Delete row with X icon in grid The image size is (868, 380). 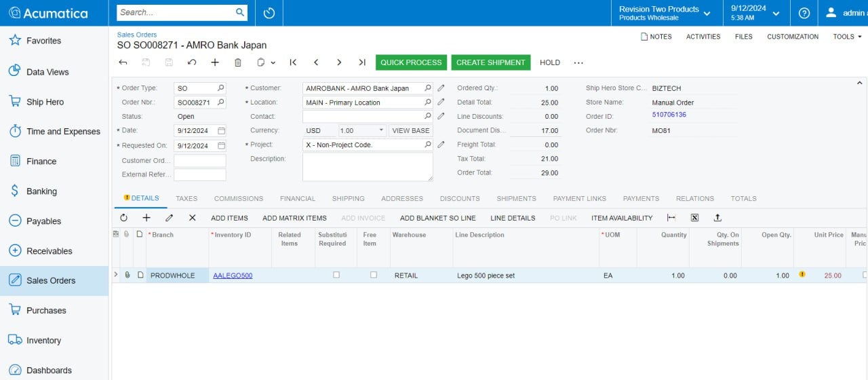[193, 218]
